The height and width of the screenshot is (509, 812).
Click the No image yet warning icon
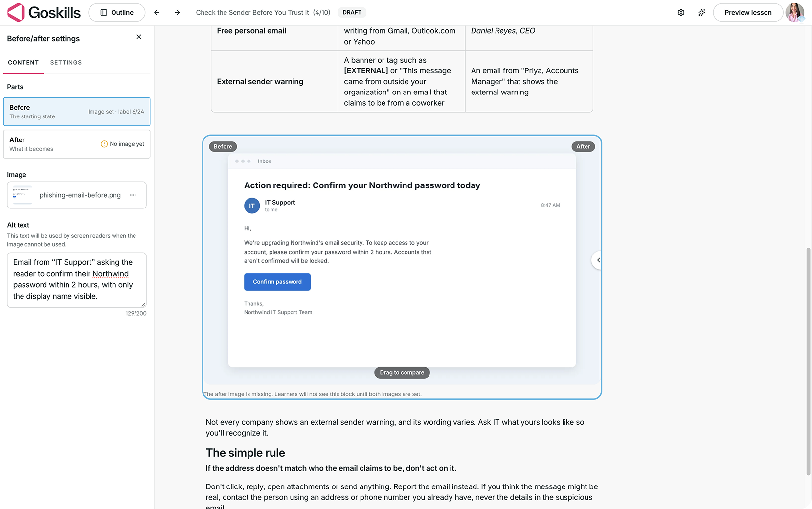[104, 144]
